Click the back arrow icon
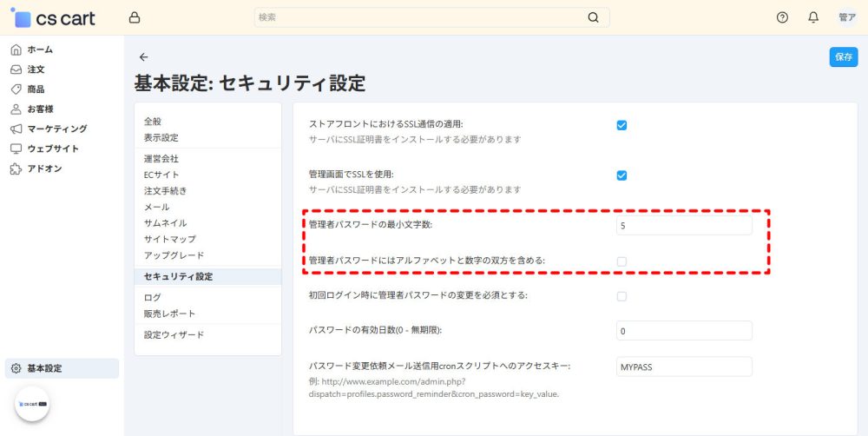 click(x=144, y=57)
